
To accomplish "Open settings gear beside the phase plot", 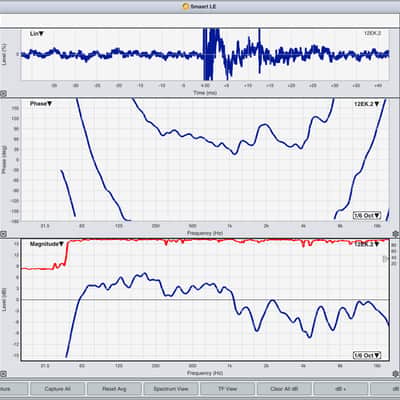I will pyautogui.click(x=395, y=234).
